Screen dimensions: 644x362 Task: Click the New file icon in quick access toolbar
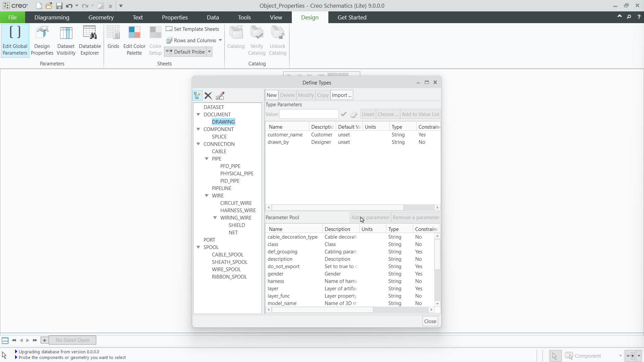coord(39,6)
